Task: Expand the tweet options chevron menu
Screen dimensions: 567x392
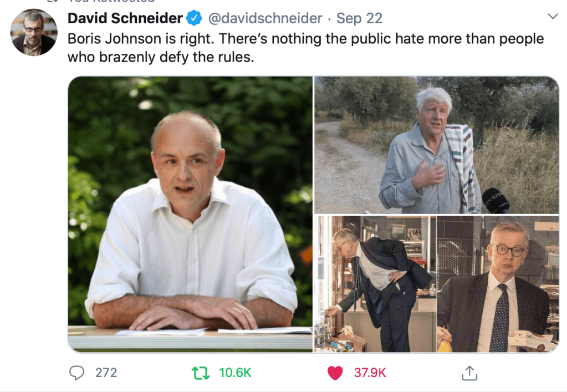Action: [553, 16]
